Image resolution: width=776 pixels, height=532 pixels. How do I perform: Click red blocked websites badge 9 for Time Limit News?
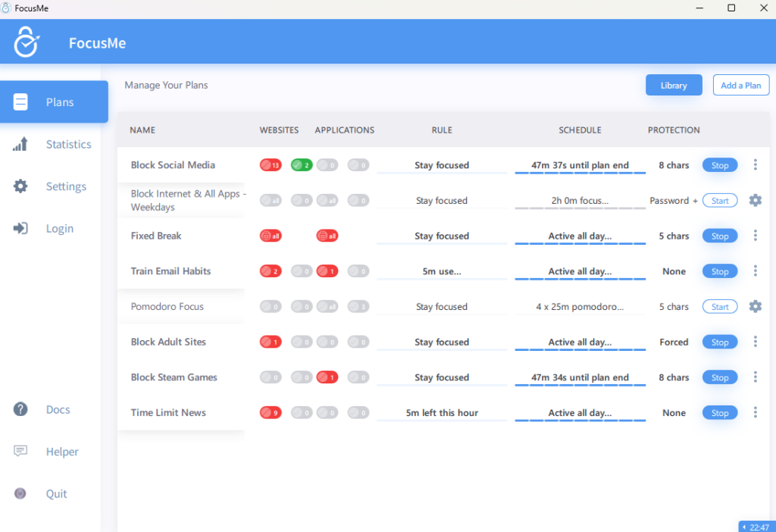point(271,413)
